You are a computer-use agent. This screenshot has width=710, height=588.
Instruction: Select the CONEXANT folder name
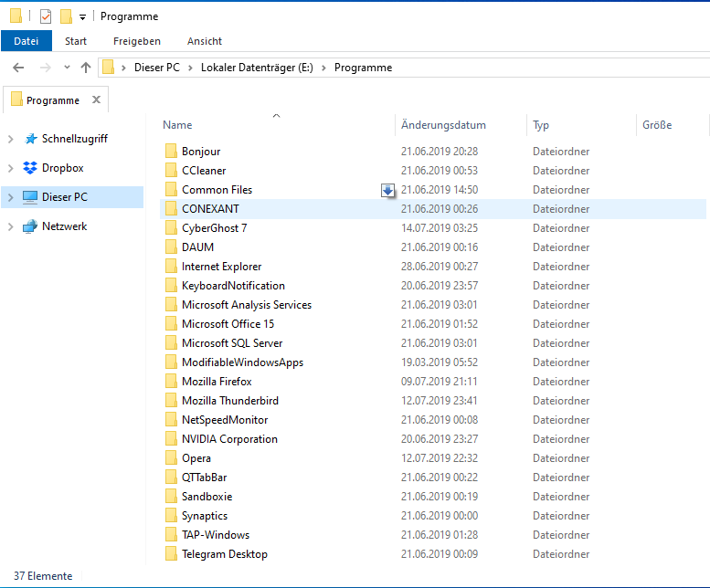(x=210, y=209)
